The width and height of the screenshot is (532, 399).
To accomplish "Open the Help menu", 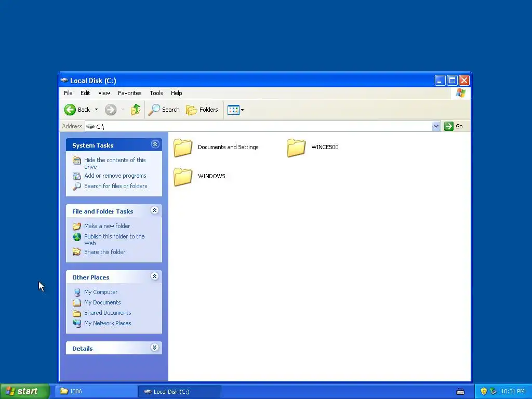I will click(177, 93).
